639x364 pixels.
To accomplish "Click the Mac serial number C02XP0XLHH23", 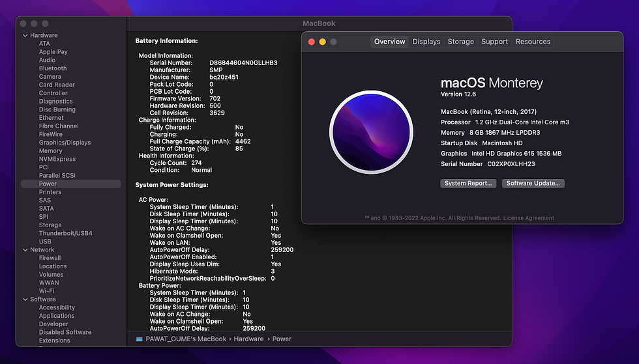I will tap(511, 164).
